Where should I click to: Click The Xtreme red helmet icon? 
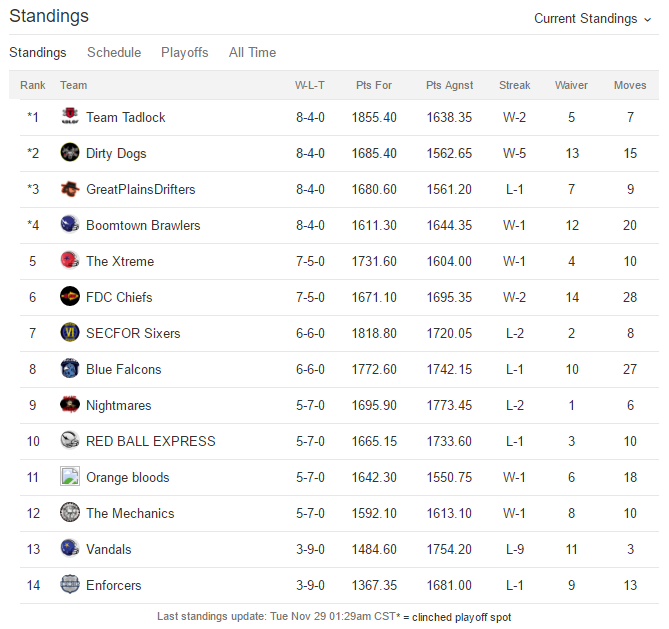(70, 260)
